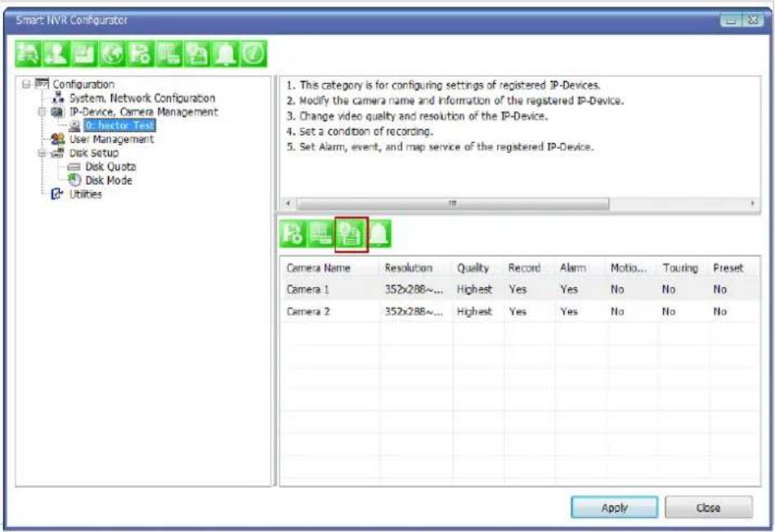775x532 pixels.
Task: Click the disk icon beside Disk Setup
Action: click(x=58, y=153)
